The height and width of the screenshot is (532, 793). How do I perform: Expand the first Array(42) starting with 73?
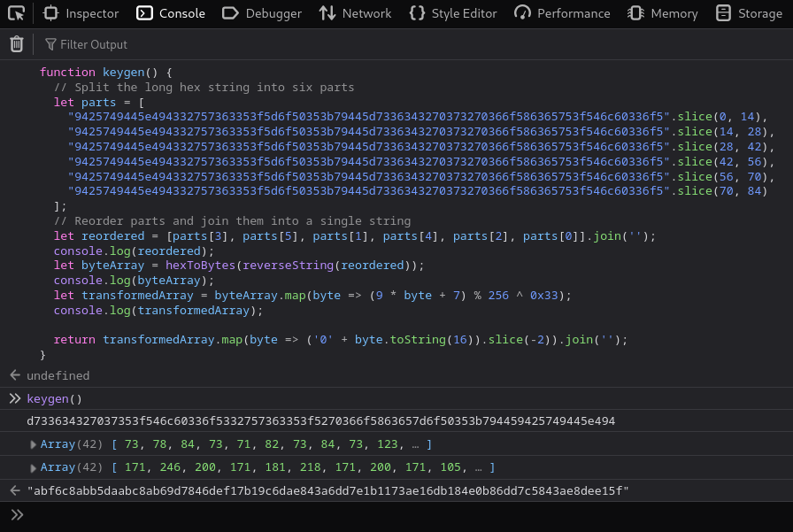tap(34, 444)
